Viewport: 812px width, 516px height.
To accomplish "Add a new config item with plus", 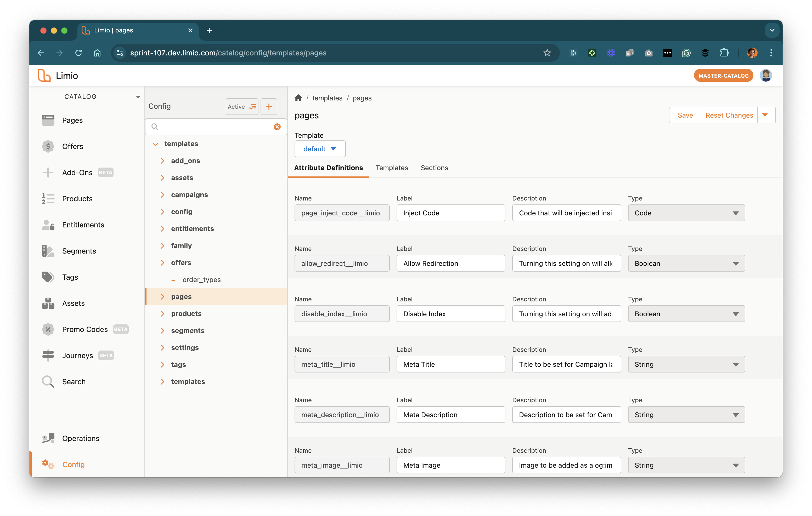I will click(x=269, y=107).
